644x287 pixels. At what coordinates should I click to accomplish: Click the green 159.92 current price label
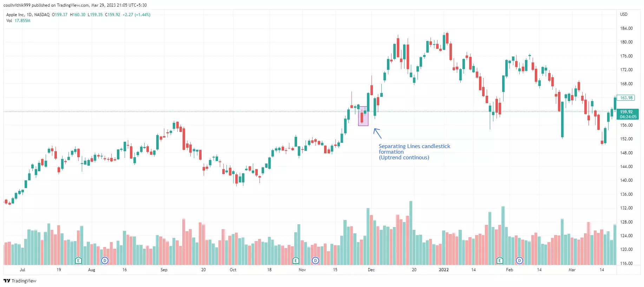point(627,114)
